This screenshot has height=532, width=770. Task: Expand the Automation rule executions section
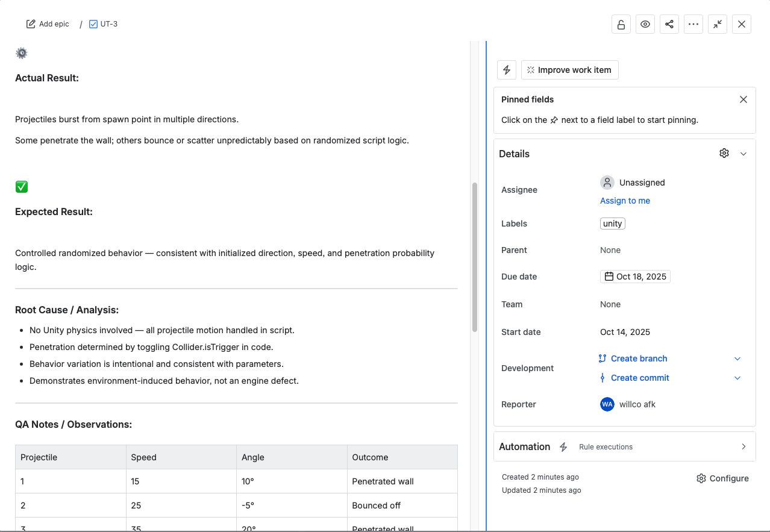pos(743,446)
